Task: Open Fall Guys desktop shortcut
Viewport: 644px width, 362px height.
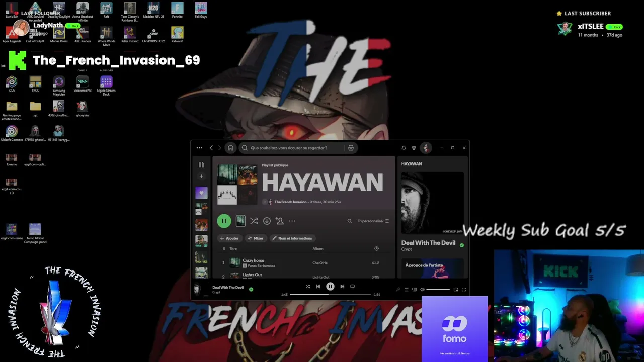Action: tap(201, 10)
